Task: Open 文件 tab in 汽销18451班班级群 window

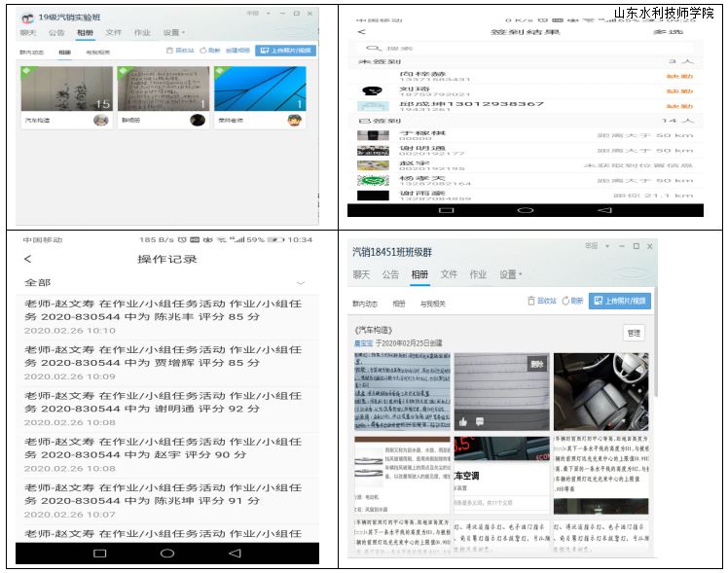Action: [449, 274]
